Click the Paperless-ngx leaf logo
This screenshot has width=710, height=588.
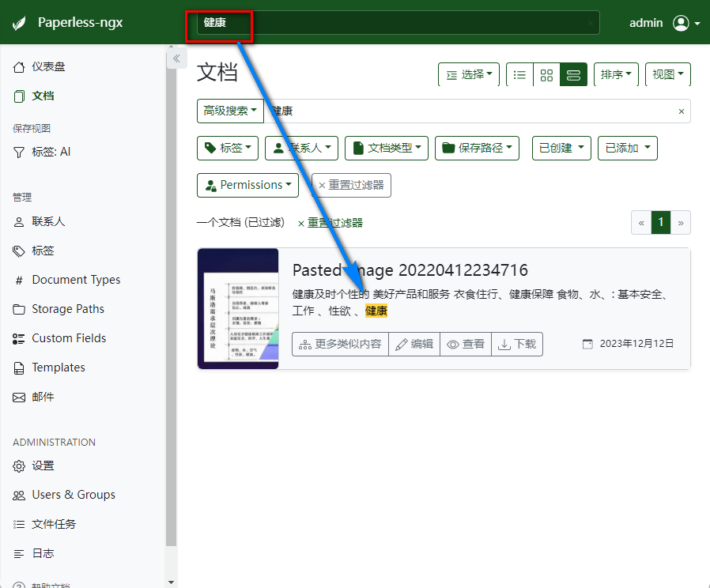click(21, 23)
